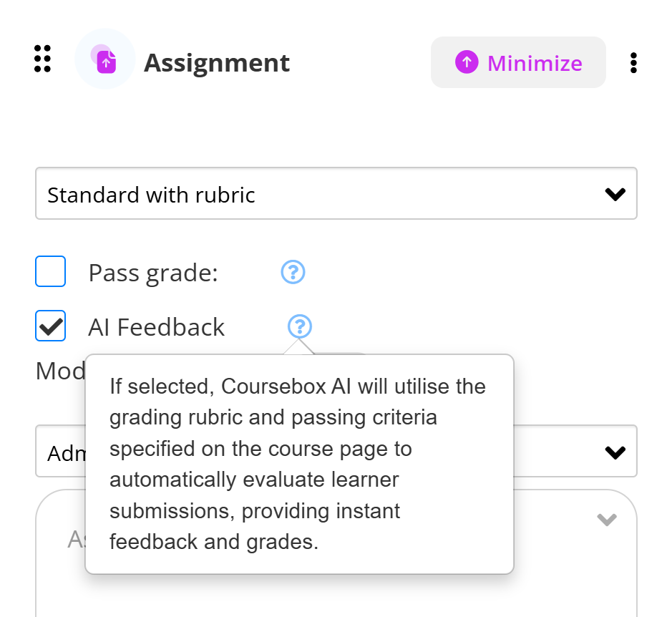
Task: Minimize the Assignment panel
Action: 518,63
